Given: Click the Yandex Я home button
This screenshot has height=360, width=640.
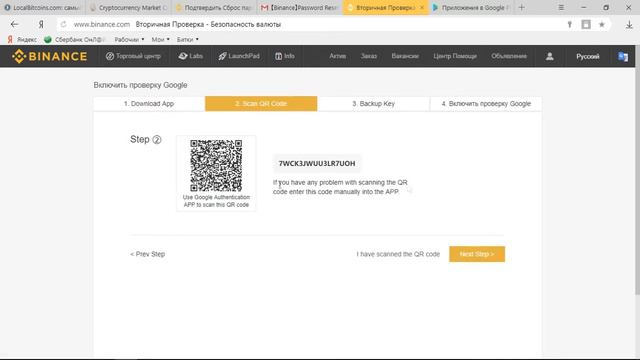Looking at the screenshot, I should pos(41,24).
